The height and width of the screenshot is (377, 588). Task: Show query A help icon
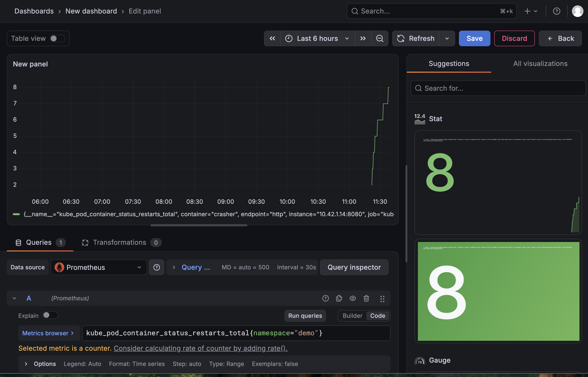(325, 298)
